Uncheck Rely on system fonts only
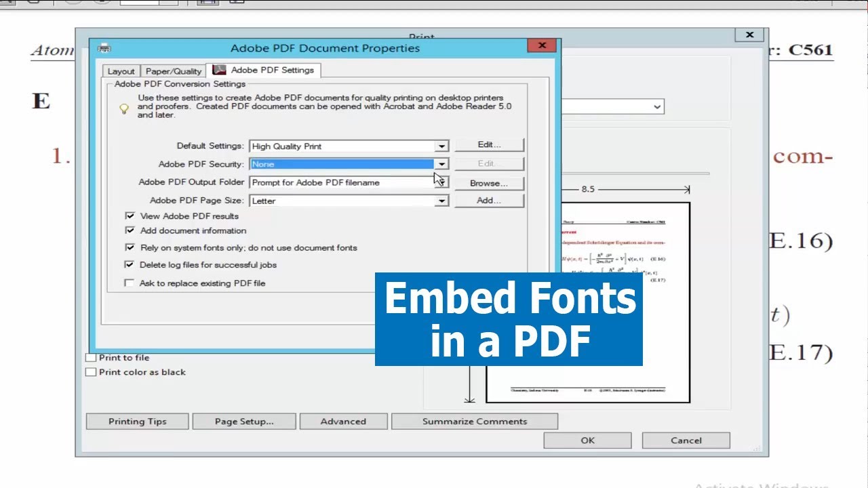This screenshot has width=868, height=488. click(130, 247)
